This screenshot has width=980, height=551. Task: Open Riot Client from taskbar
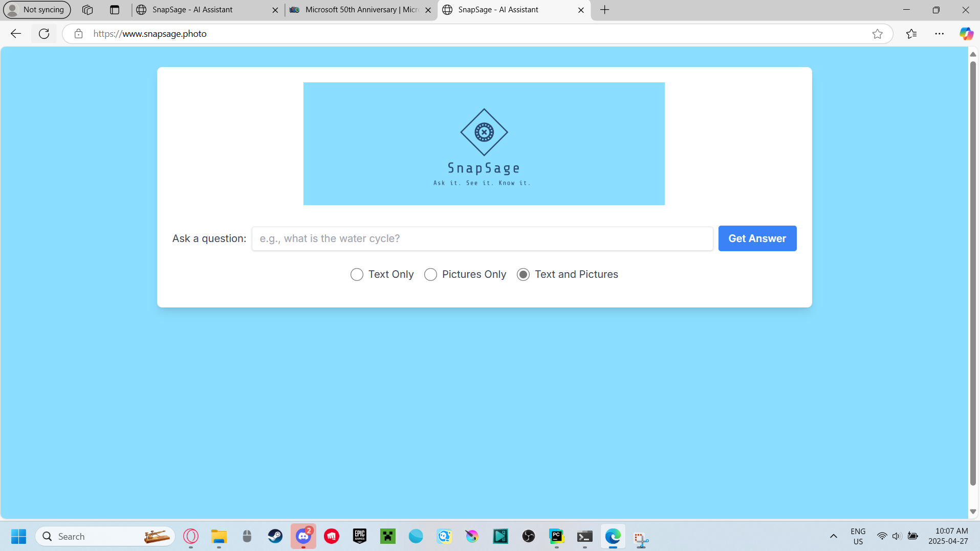coord(332,536)
